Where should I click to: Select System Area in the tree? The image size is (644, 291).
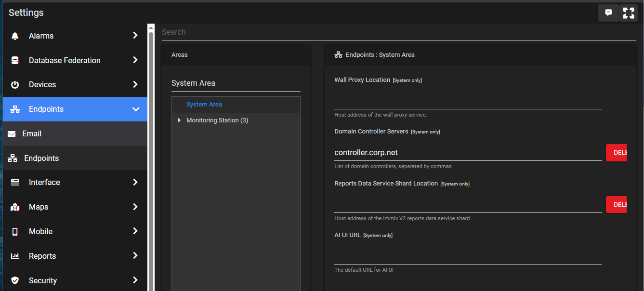[204, 105]
